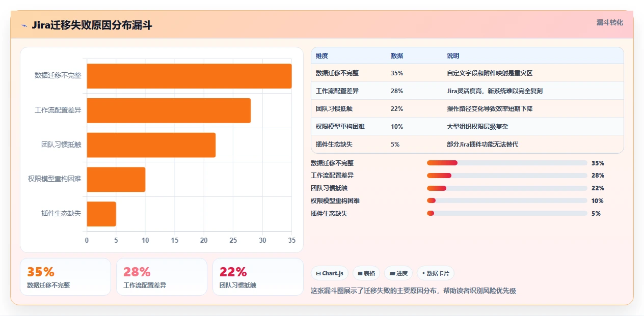Click the 漏斗转化 label in the header
Image resolution: width=644 pixels, height=316 pixels.
pyautogui.click(x=609, y=22)
